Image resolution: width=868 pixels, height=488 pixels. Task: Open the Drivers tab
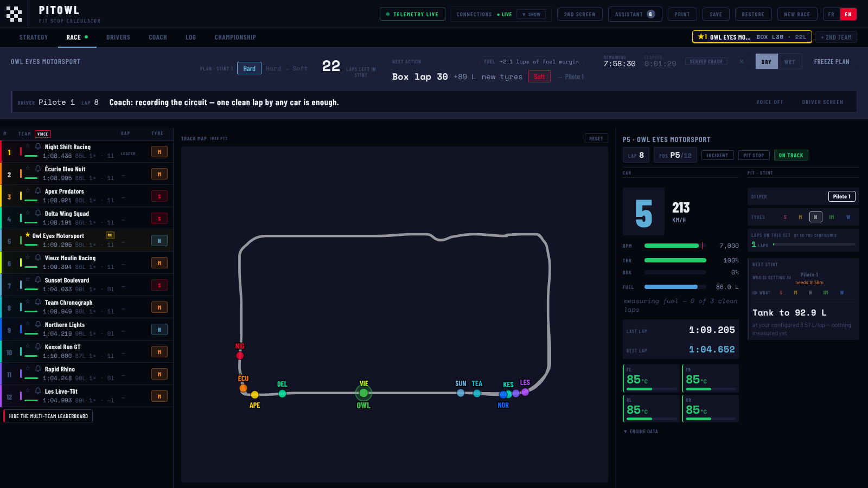[x=118, y=37]
